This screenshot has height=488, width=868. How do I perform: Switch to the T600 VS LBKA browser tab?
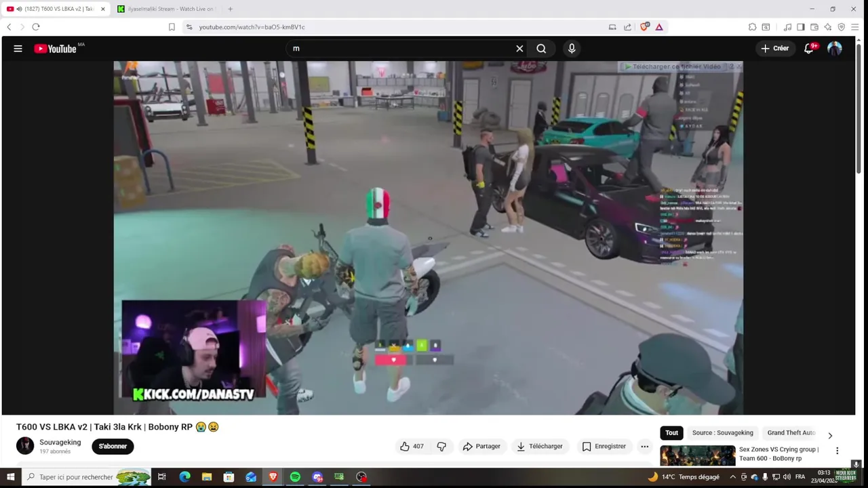click(x=56, y=9)
